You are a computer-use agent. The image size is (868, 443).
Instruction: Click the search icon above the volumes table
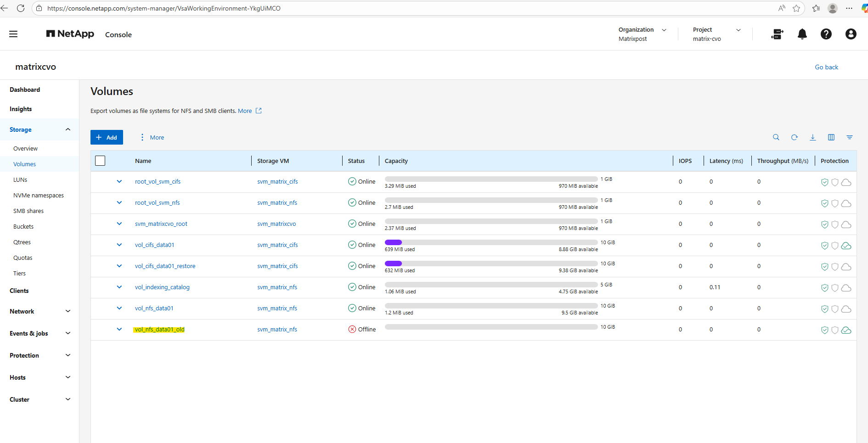[x=776, y=137]
